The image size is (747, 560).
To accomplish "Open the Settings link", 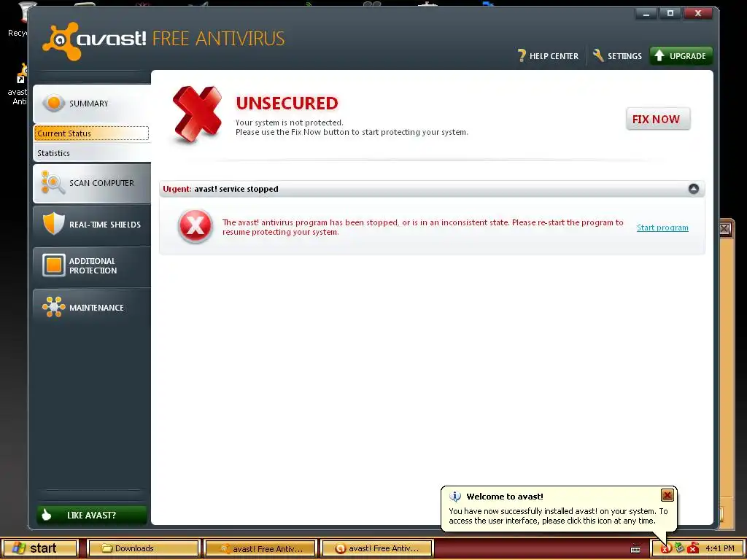I will tap(617, 55).
